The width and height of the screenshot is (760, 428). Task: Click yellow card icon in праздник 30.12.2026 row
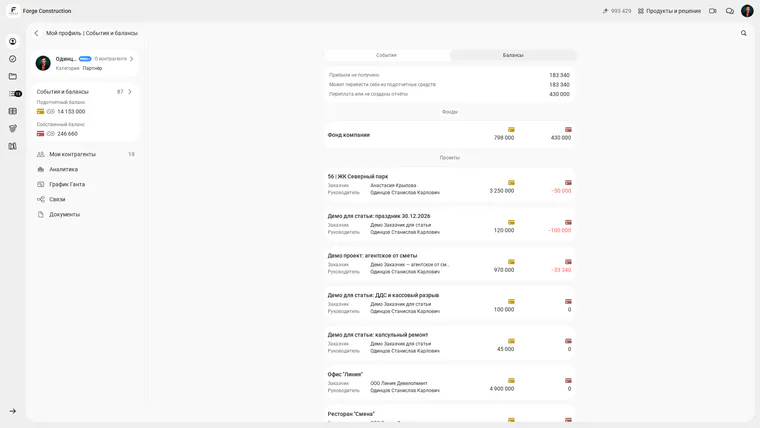pyautogui.click(x=511, y=222)
